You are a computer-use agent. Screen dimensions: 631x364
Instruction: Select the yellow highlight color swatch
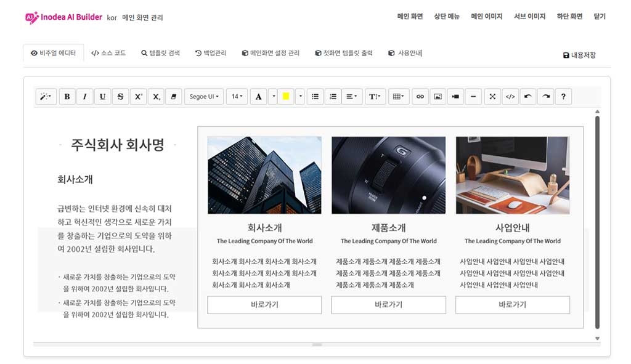click(x=285, y=97)
